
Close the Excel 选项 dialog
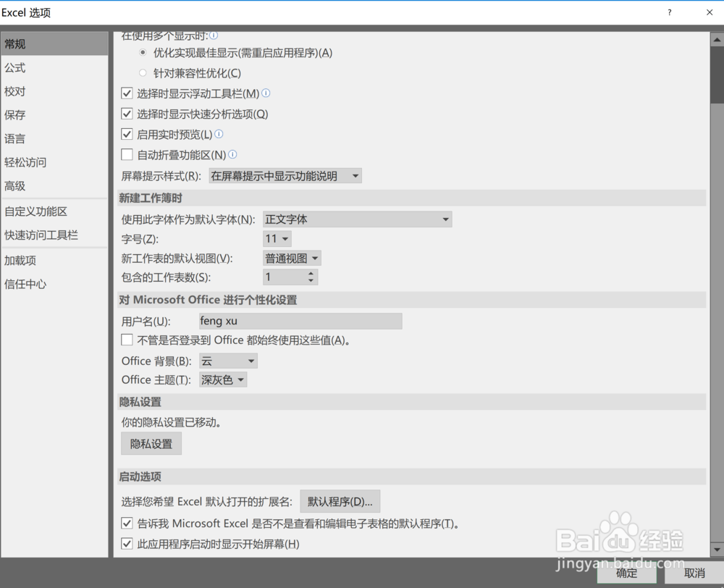710,12
